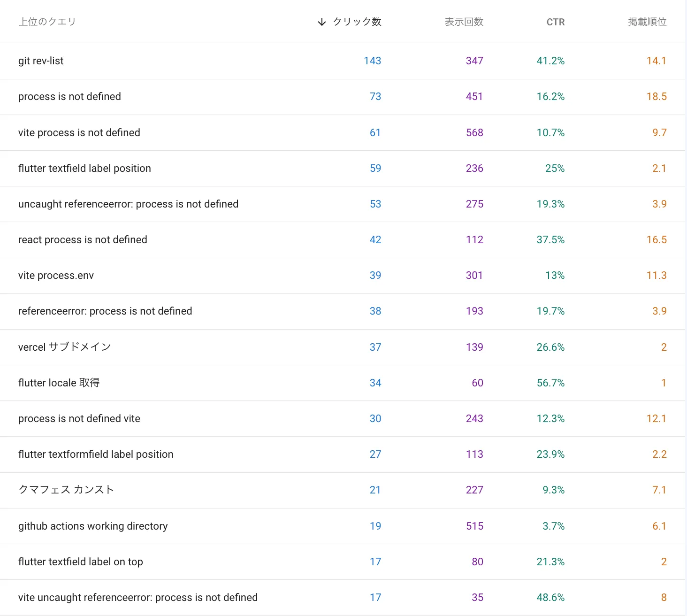The height and width of the screenshot is (616, 687).
Task: Click the 'github actions working directory' query
Action: [x=93, y=526]
